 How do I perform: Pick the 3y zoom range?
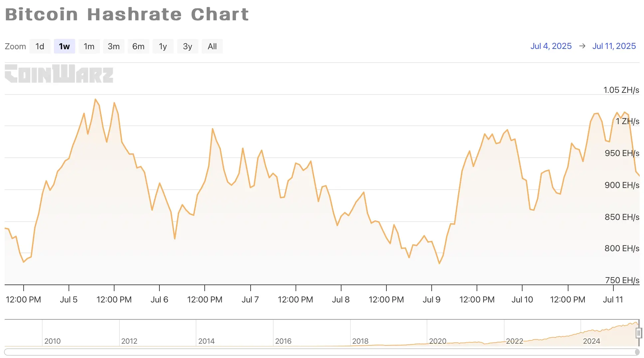pyautogui.click(x=187, y=46)
